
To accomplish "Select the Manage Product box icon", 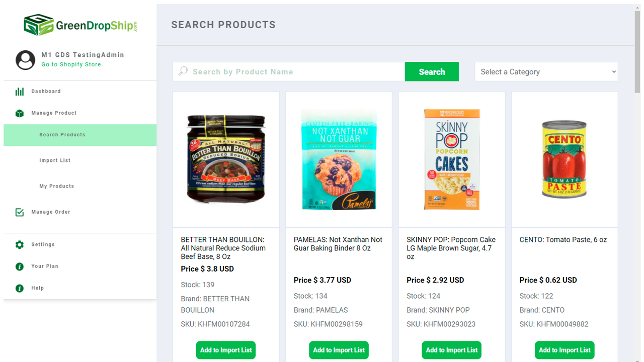I will coord(19,113).
